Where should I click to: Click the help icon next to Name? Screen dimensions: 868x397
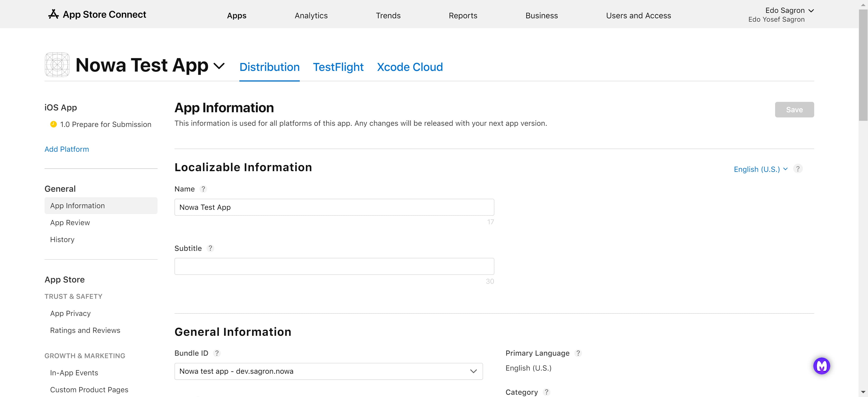(x=203, y=189)
